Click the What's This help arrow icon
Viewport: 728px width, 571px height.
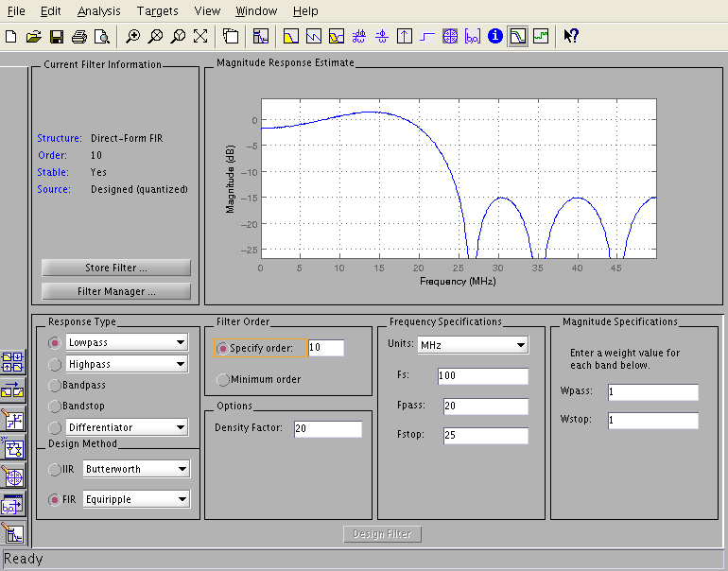[570, 37]
